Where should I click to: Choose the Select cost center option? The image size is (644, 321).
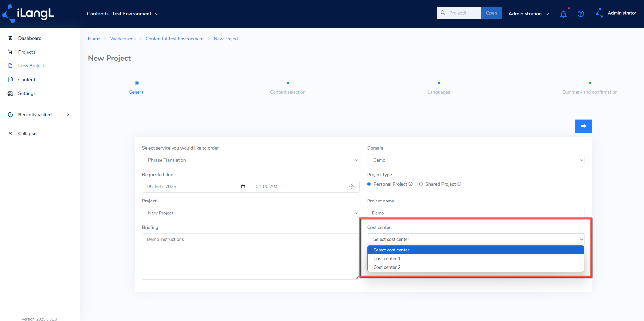[476, 250]
